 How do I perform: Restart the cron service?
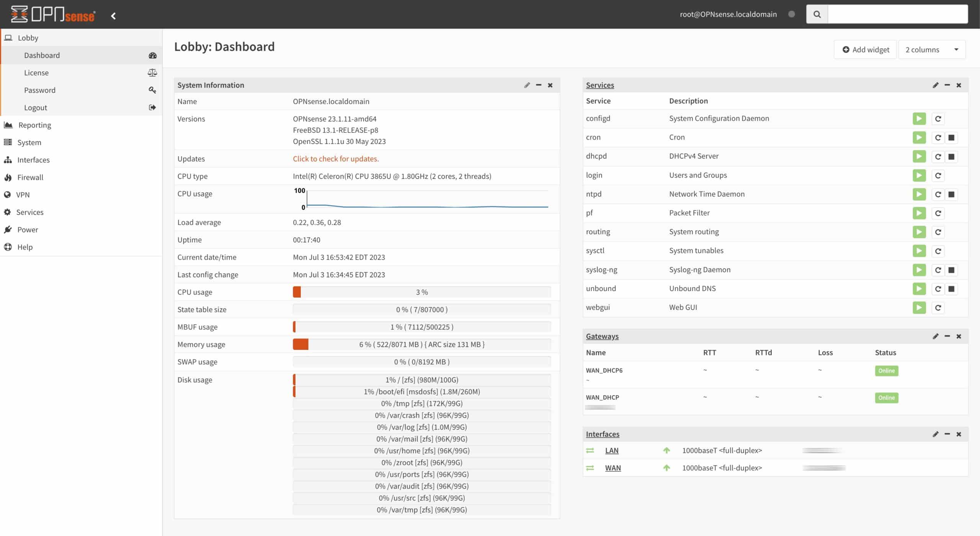938,137
